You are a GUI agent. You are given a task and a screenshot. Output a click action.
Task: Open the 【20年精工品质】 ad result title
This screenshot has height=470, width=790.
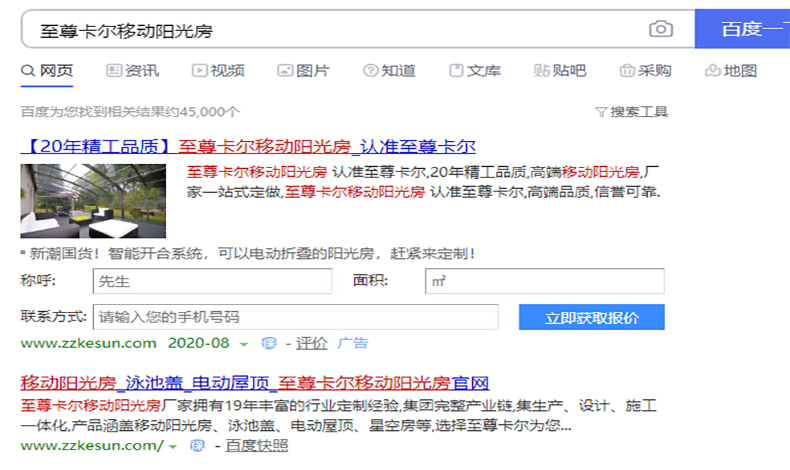point(248,147)
